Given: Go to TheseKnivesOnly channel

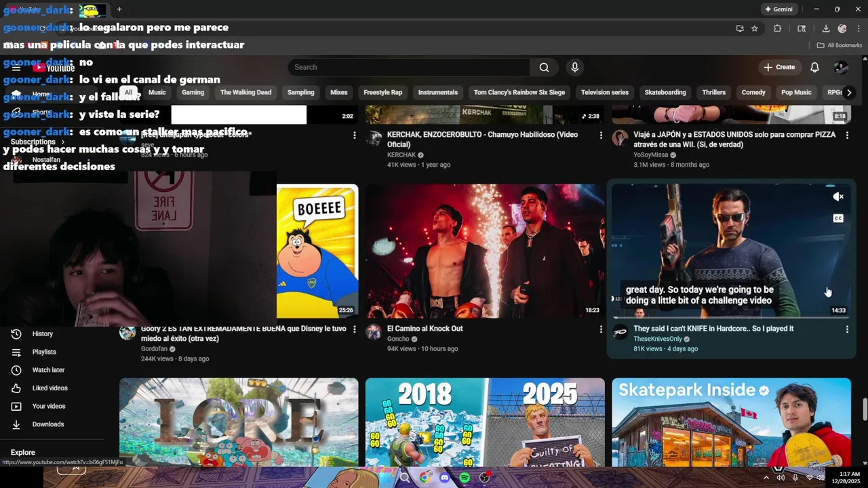Looking at the screenshot, I should pos(658,339).
